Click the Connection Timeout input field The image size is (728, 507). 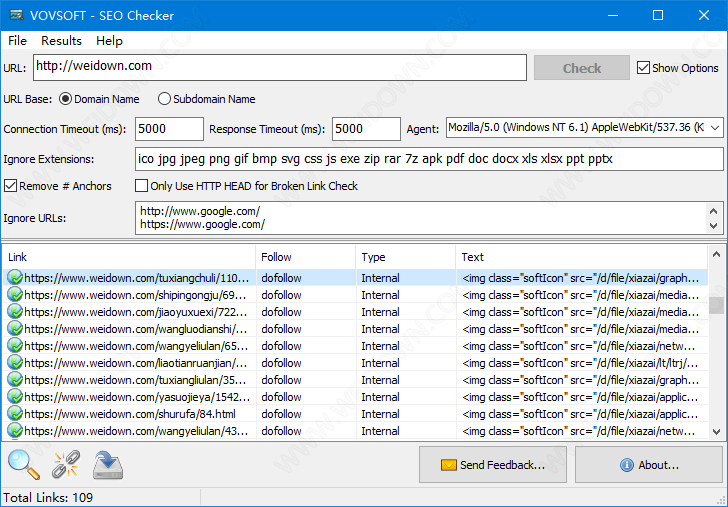169,129
